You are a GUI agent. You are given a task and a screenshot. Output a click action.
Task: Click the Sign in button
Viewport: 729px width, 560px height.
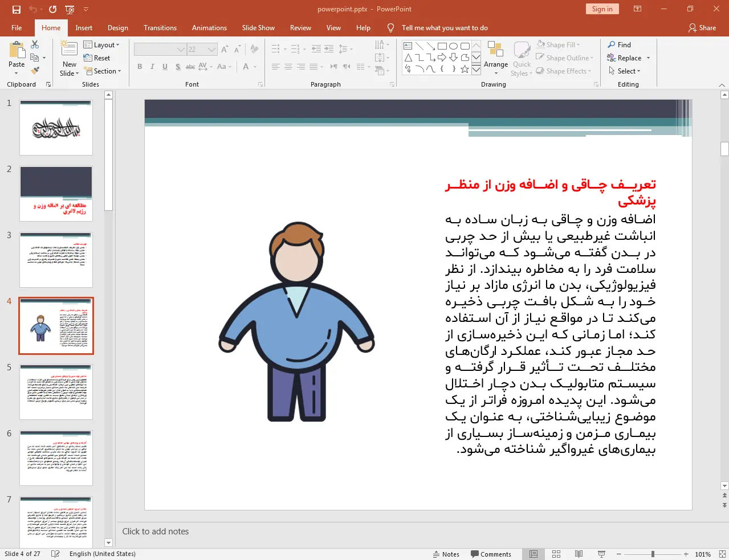[602, 9]
